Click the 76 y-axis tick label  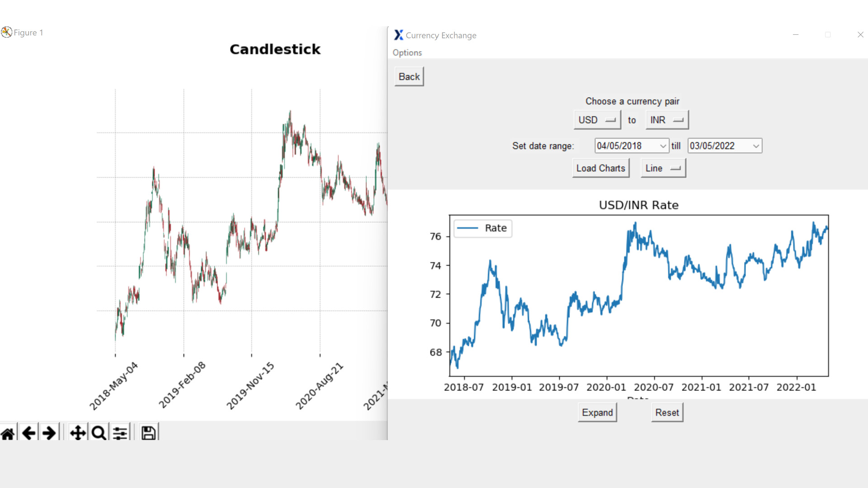tap(435, 236)
